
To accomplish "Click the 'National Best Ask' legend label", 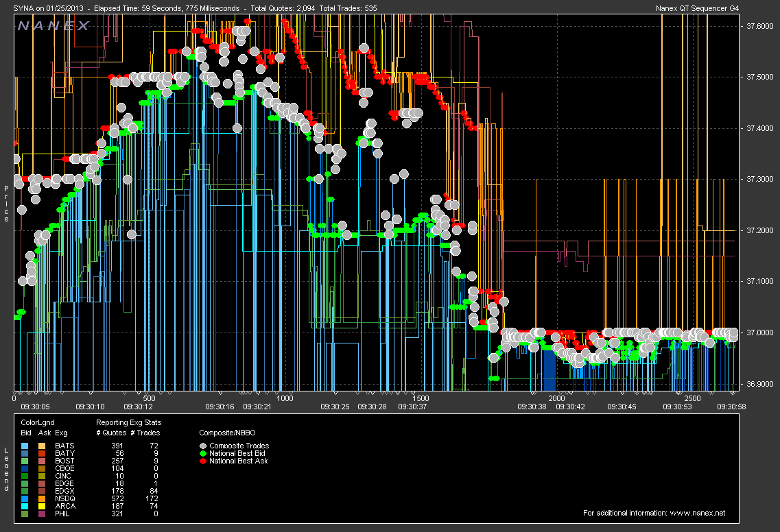I will tap(238, 461).
